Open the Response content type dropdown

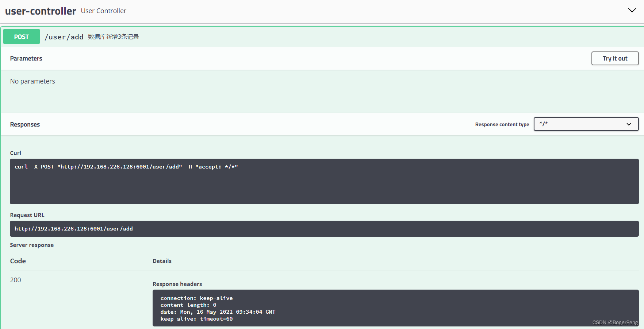point(586,124)
